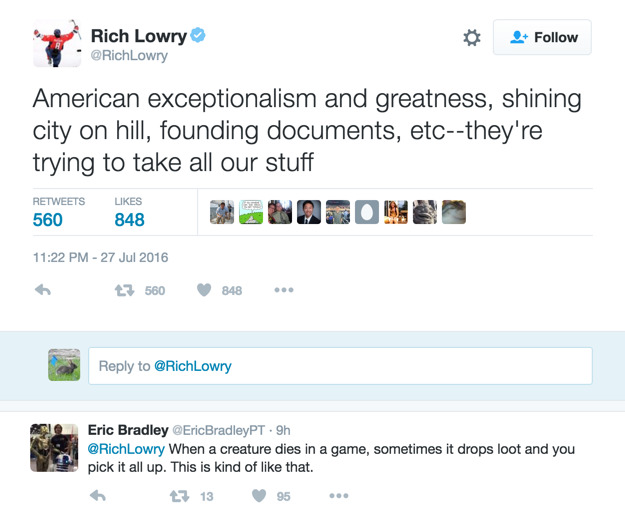Open more options on Eric Bradley's reply
Viewport: 625px width, 514px height.
tap(339, 496)
